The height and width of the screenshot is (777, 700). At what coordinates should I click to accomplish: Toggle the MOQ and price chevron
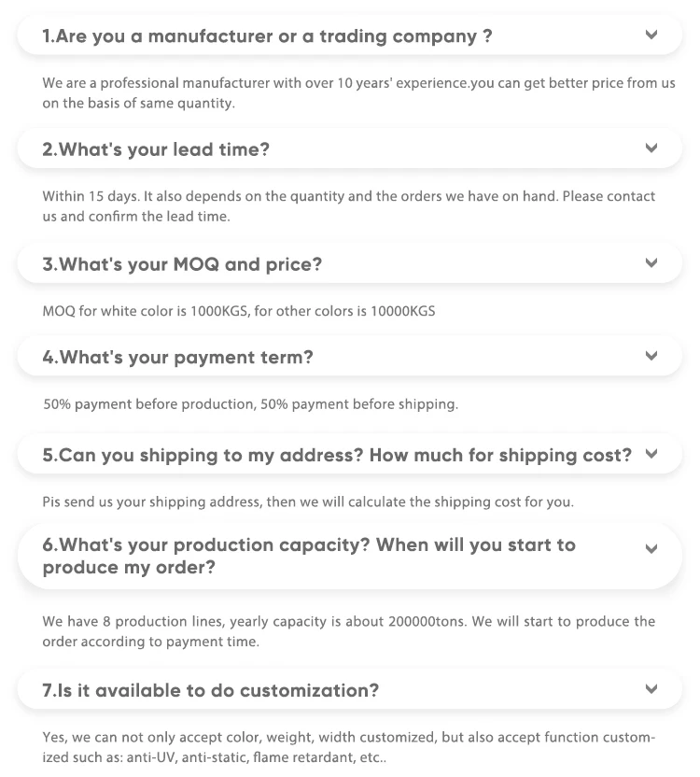point(651,263)
